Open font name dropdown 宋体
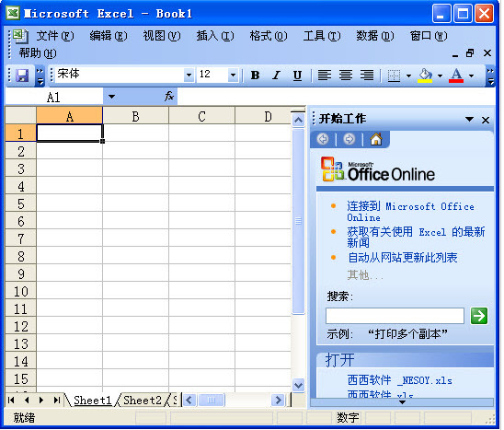The image size is (504, 430). (189, 76)
